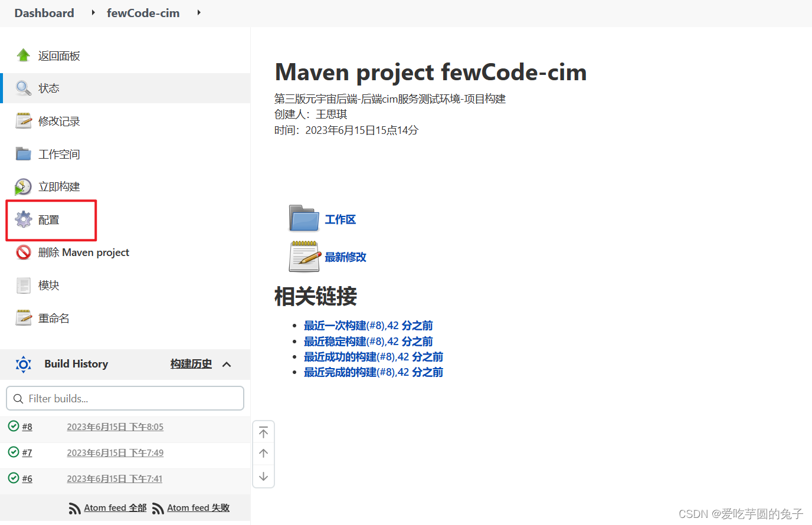812x525 pixels.
Task: Click the gear 配置 icon
Action: point(24,219)
